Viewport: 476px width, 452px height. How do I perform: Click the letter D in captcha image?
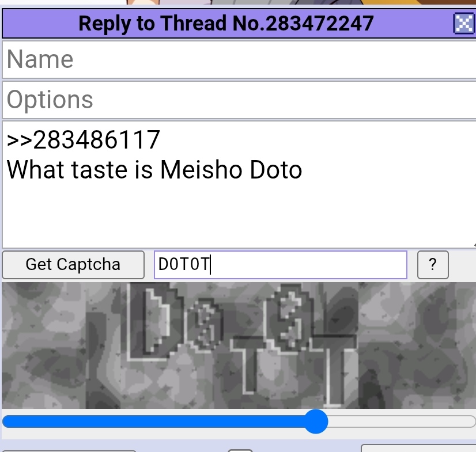pos(156,321)
